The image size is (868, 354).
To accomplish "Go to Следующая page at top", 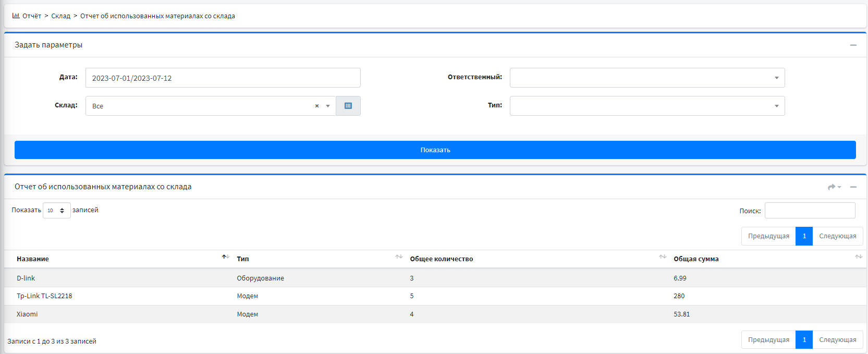I will coord(837,236).
